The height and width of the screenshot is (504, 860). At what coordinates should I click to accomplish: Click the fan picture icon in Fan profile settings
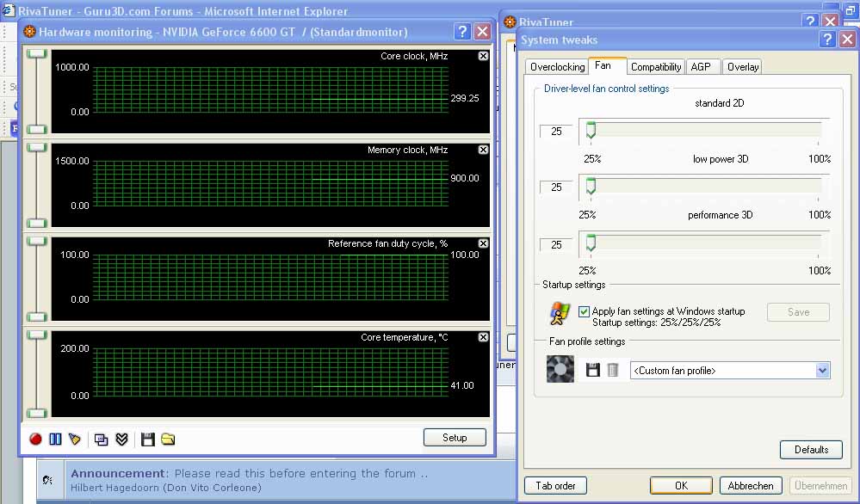coord(560,369)
